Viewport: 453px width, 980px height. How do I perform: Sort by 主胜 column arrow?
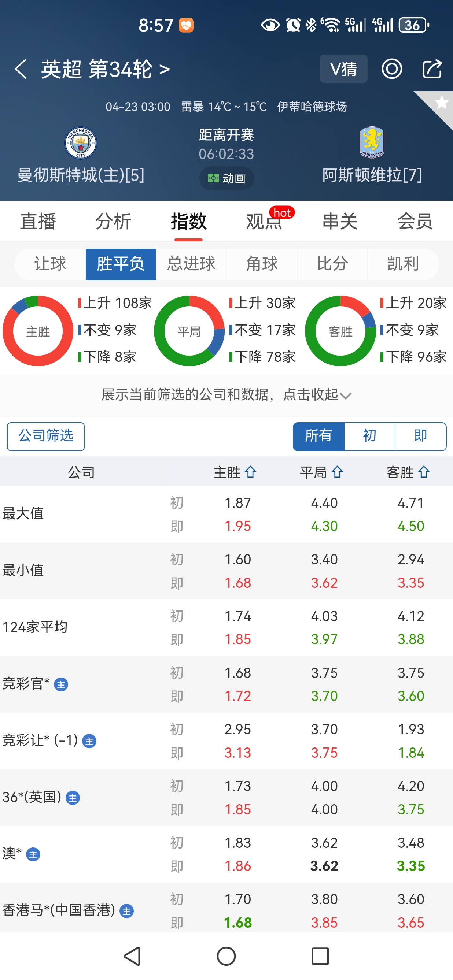[250, 472]
